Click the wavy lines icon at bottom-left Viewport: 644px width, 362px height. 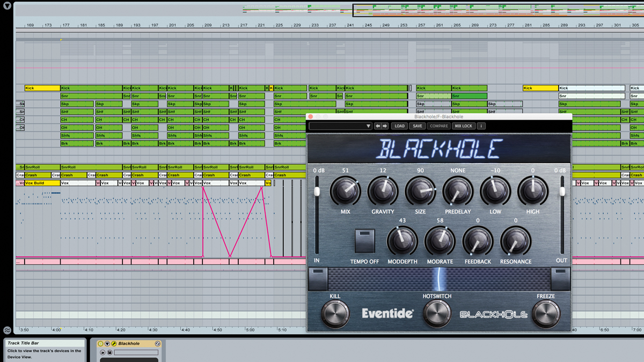(7, 330)
